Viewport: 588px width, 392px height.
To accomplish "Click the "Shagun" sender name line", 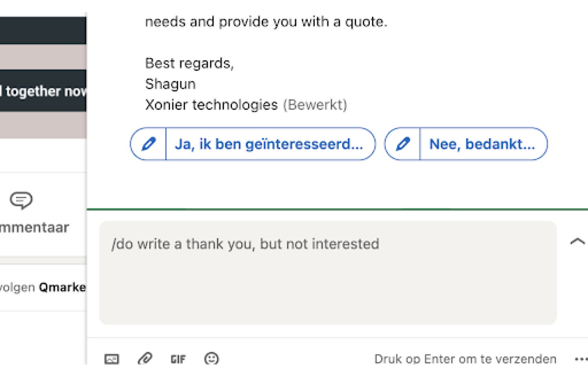I will tap(170, 84).
